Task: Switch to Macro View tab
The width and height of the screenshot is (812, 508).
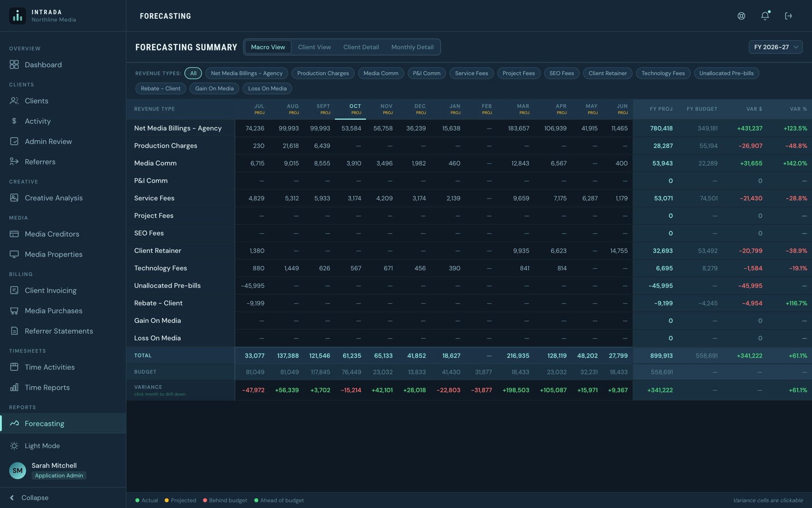Action: click(x=268, y=47)
